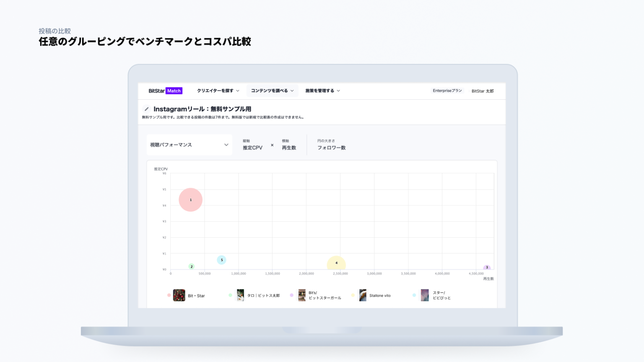644x362 pixels.
Task: Click the タロ｜ビットス太郎 legend thumbnail
Action: point(240,295)
